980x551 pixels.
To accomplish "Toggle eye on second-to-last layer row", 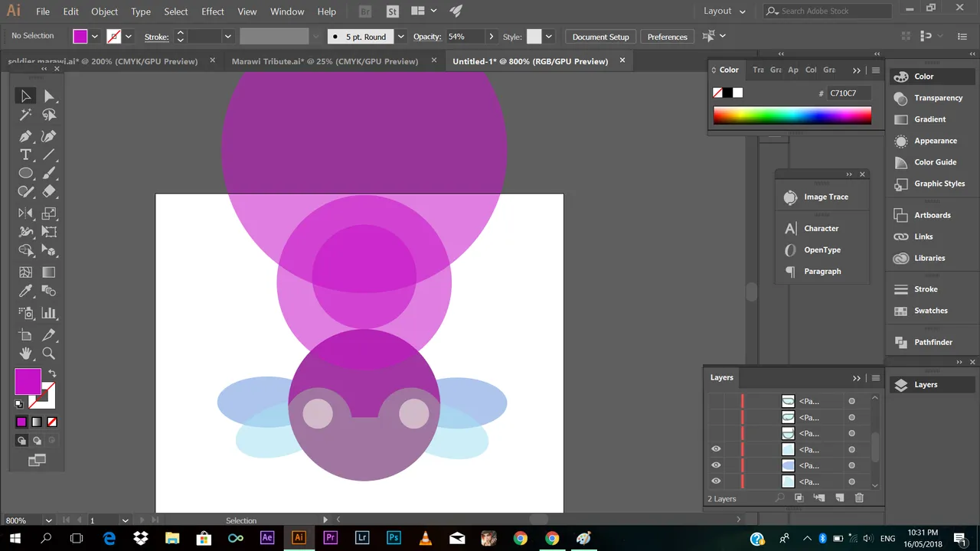I will [x=716, y=465].
